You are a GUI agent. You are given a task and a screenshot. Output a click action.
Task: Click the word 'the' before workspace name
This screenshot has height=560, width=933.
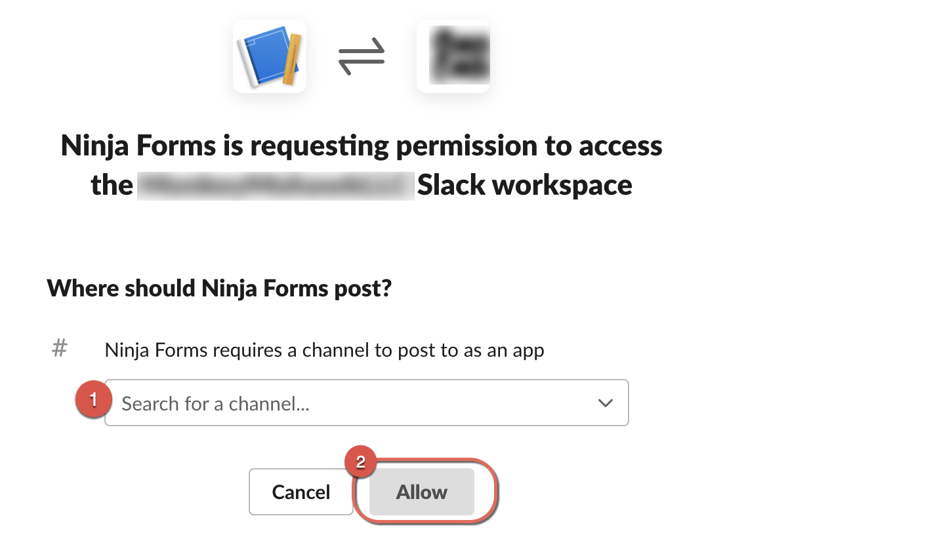click(112, 186)
